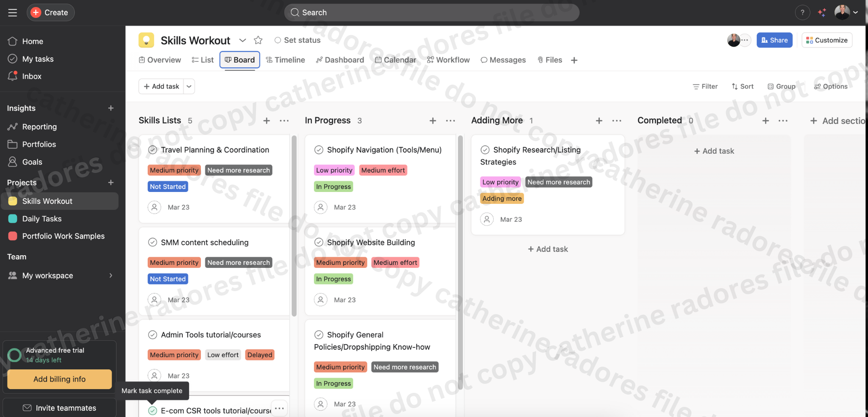
Task: Click the Add task button in toolbar
Action: click(161, 86)
